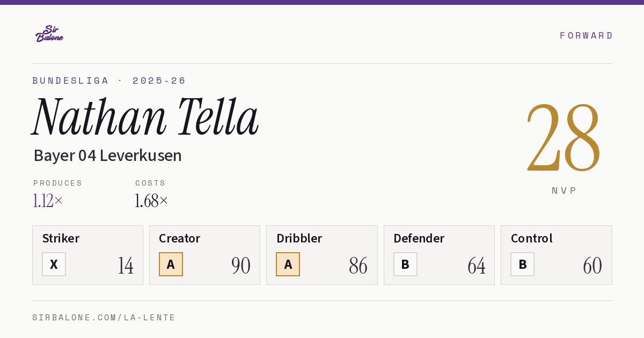Viewport: 644px width, 338px height.
Task: Click the Bayer 04 Leverkusen club name
Action: 107,156
